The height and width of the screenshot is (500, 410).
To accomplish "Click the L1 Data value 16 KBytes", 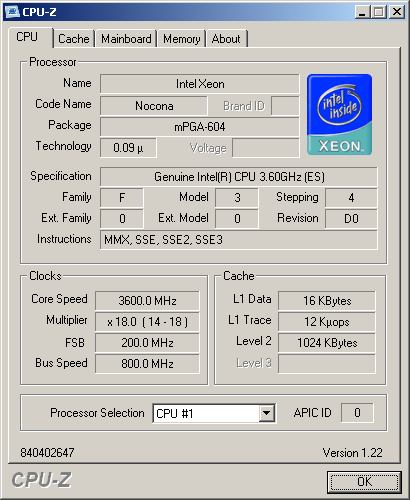I will coord(327,301).
